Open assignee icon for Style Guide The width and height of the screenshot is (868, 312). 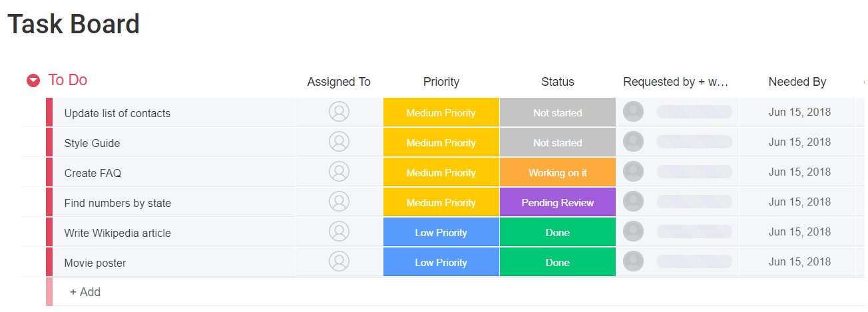pyautogui.click(x=339, y=142)
